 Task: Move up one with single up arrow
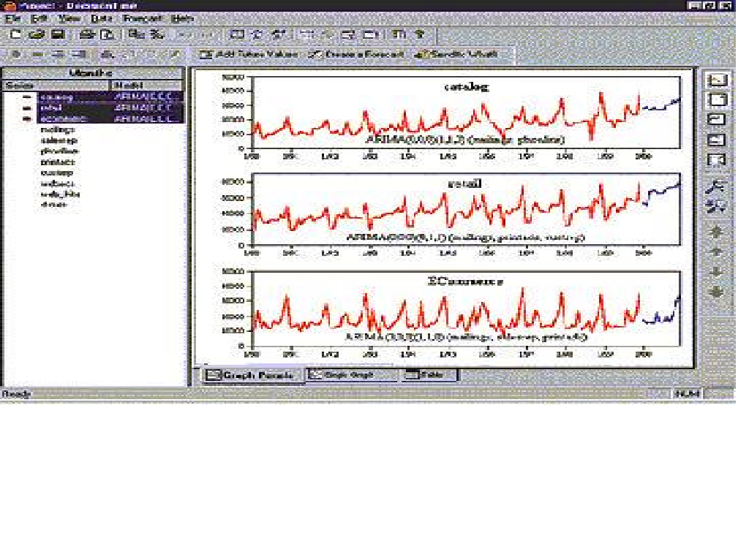[x=716, y=251]
